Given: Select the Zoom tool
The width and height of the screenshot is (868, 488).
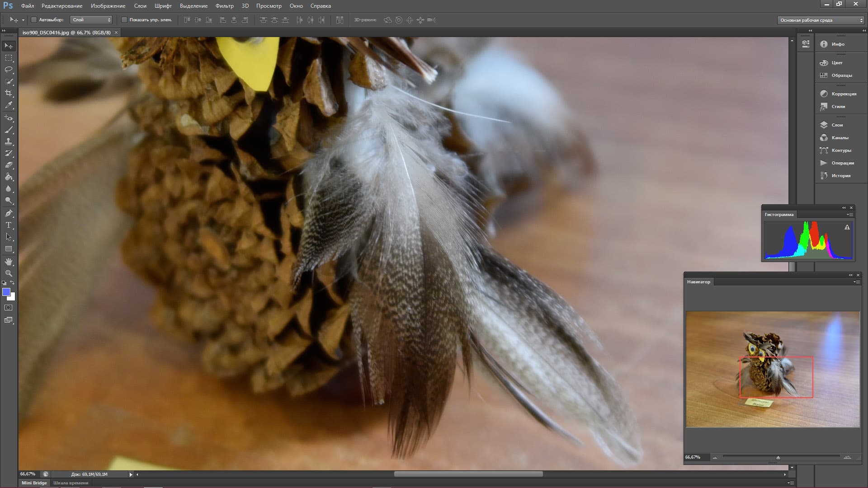Looking at the screenshot, I should tap(9, 273).
